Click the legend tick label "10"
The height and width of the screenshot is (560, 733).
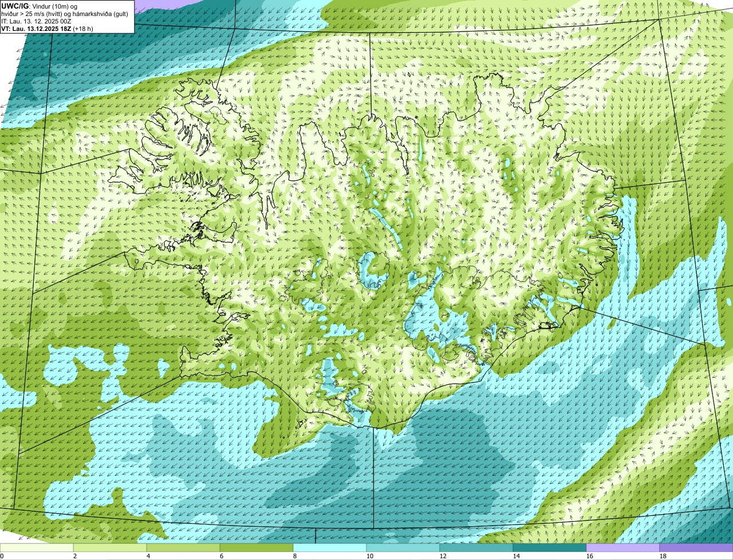(x=370, y=556)
